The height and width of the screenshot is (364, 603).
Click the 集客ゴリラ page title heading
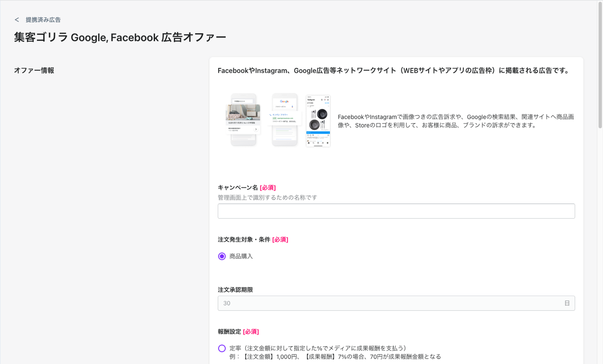[x=120, y=37]
